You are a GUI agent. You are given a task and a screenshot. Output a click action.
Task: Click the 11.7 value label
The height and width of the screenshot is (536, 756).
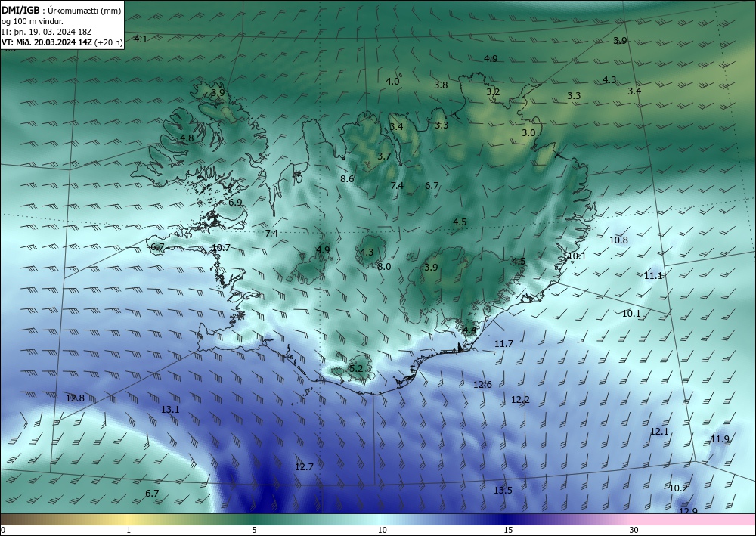(x=503, y=344)
